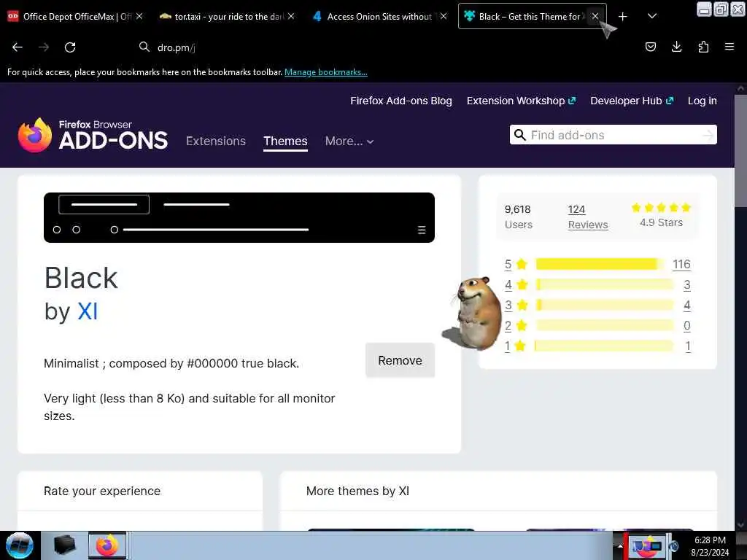Open the Firefox hamburger menu
The image size is (747, 560).
click(x=729, y=47)
